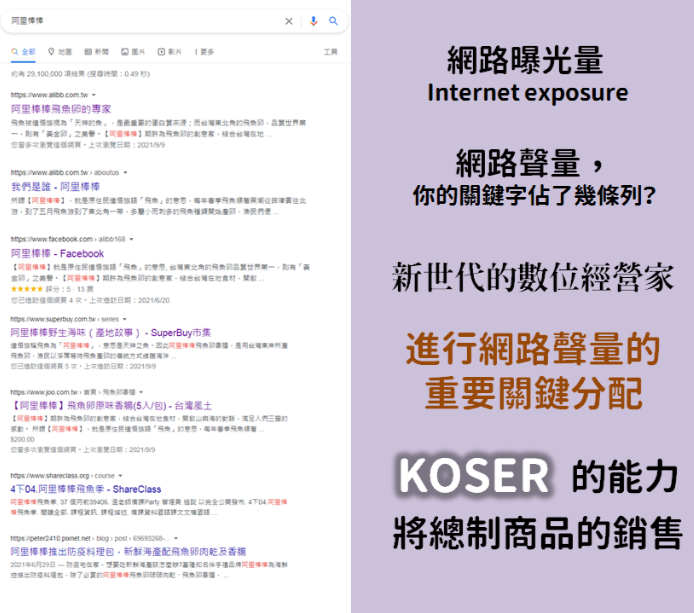
Task: Switch to the 圖片 tab
Action: click(x=133, y=52)
